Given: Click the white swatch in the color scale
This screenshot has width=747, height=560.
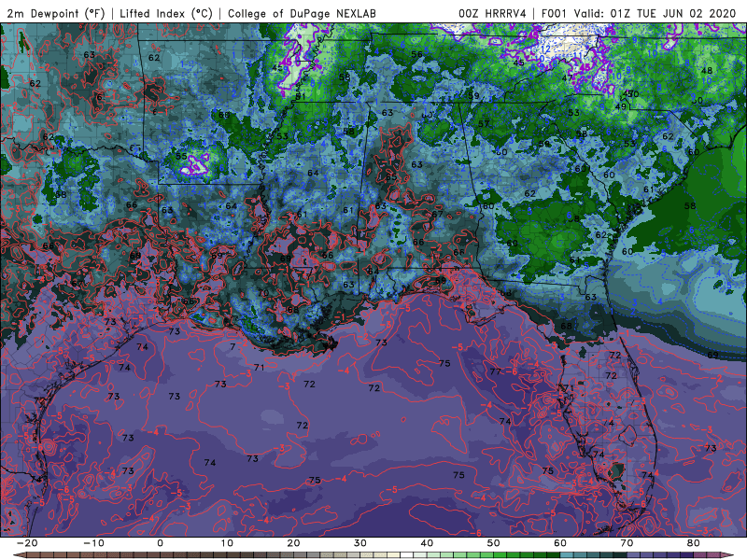Looking at the screenshot, I should click(x=406, y=554).
